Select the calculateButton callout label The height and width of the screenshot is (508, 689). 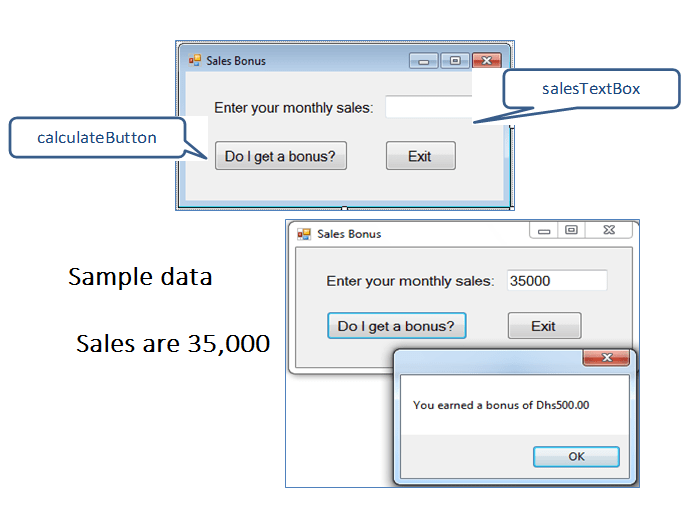97,138
